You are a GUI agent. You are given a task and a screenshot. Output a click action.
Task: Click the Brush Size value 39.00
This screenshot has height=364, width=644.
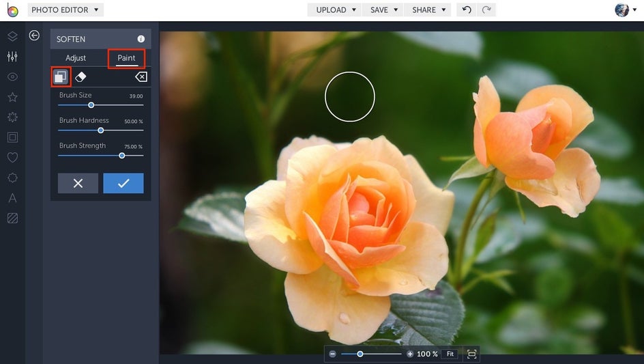(x=136, y=96)
